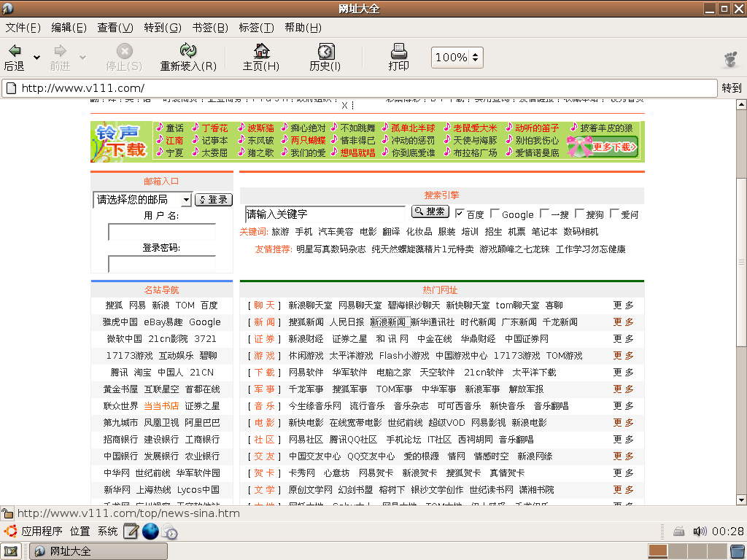Viewport: 747px width, 560px height.
Task: Open the volume speaker icon
Action: pyautogui.click(x=700, y=531)
